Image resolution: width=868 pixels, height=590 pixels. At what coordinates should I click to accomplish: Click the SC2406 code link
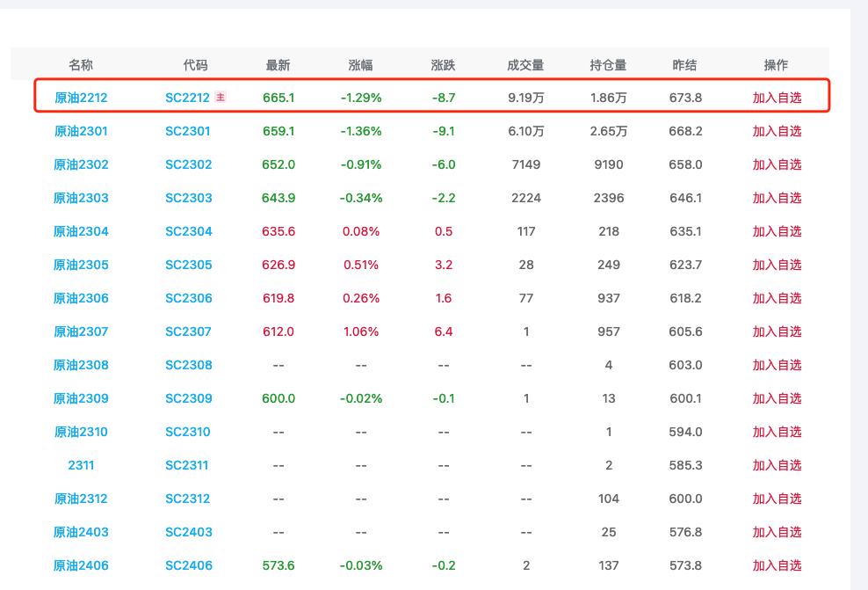188,565
